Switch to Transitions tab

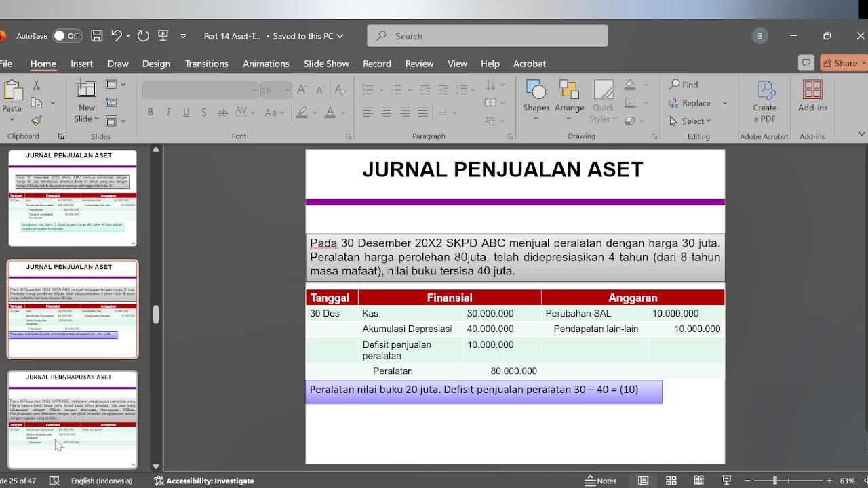coord(206,64)
